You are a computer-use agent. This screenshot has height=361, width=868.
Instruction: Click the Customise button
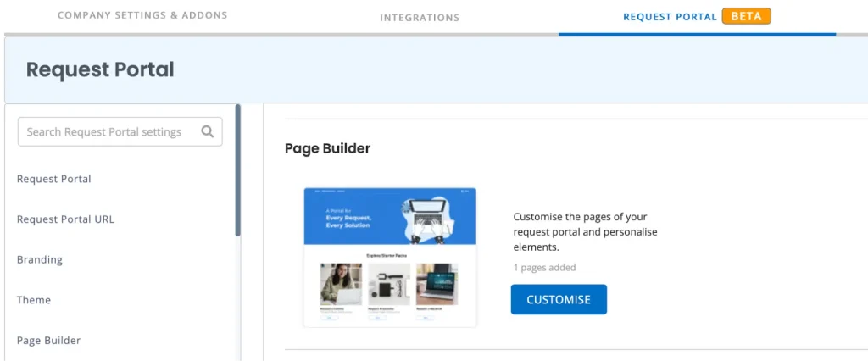point(559,299)
